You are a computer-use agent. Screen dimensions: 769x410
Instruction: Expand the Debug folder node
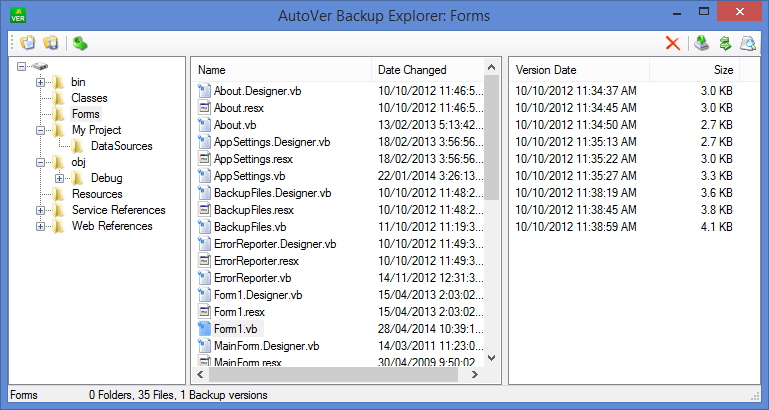59,179
